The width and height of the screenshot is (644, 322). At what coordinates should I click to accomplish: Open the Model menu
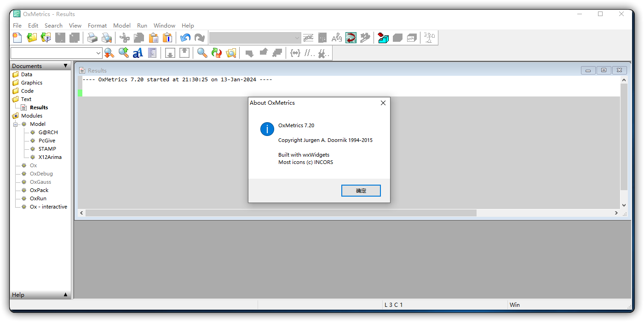pos(122,26)
